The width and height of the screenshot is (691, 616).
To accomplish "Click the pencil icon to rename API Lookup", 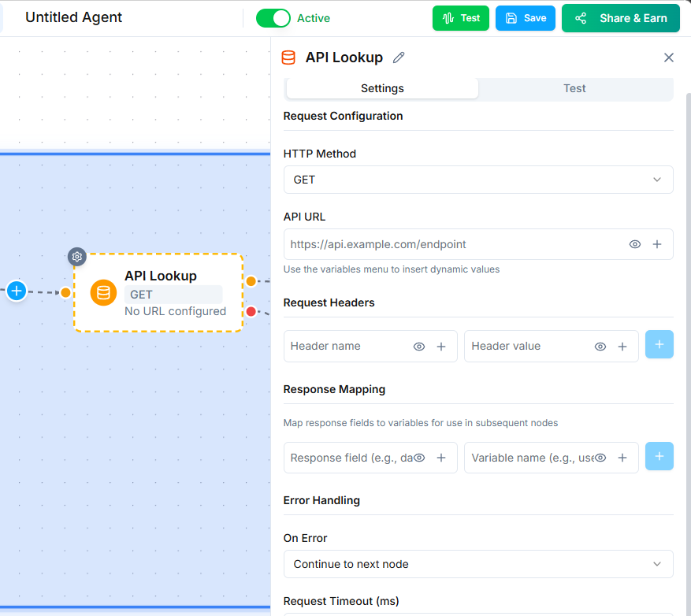I will 399,58.
